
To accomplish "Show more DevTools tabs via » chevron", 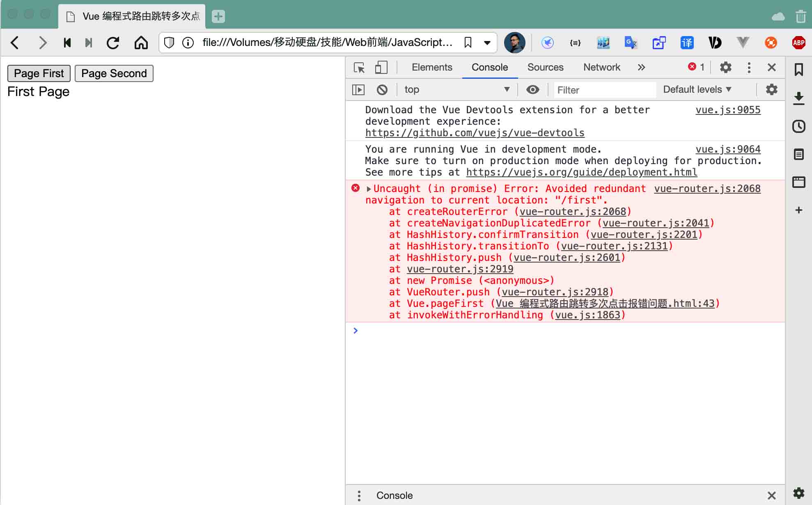I will click(641, 67).
